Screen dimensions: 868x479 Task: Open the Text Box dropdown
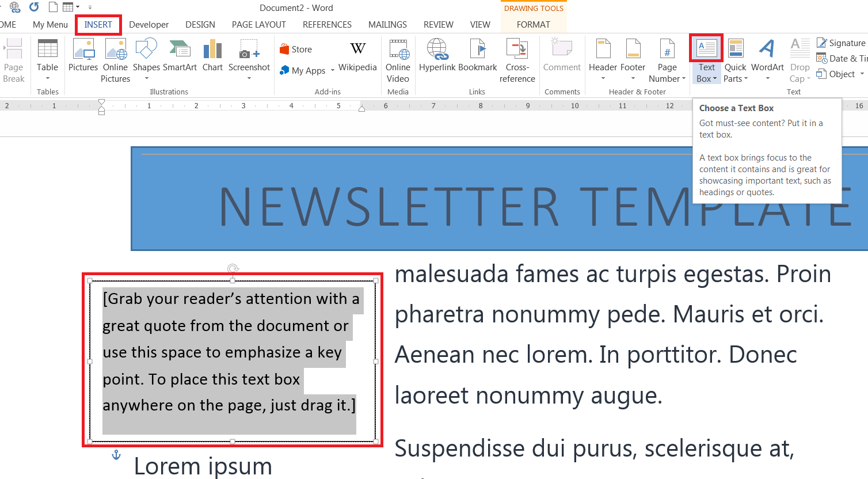[x=706, y=78]
